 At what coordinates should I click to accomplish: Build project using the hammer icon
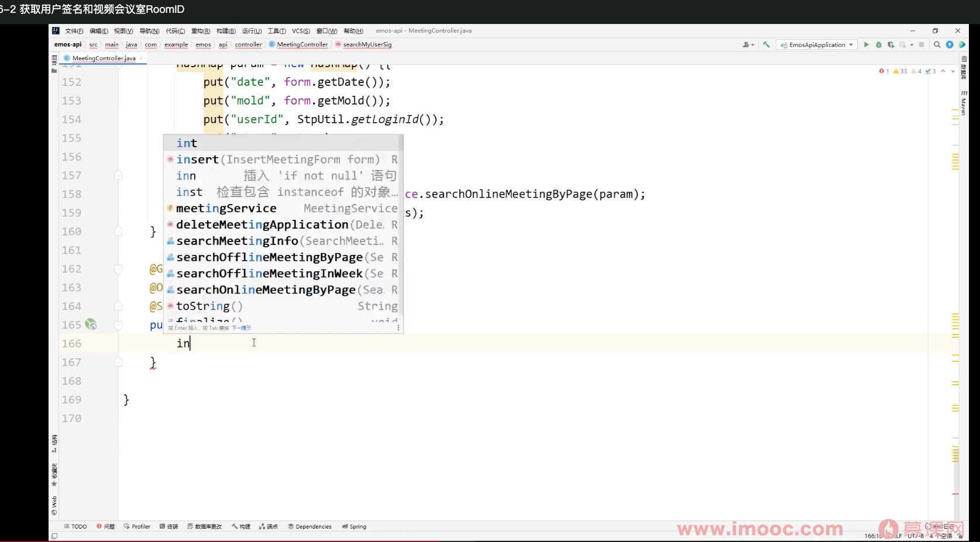coord(766,44)
